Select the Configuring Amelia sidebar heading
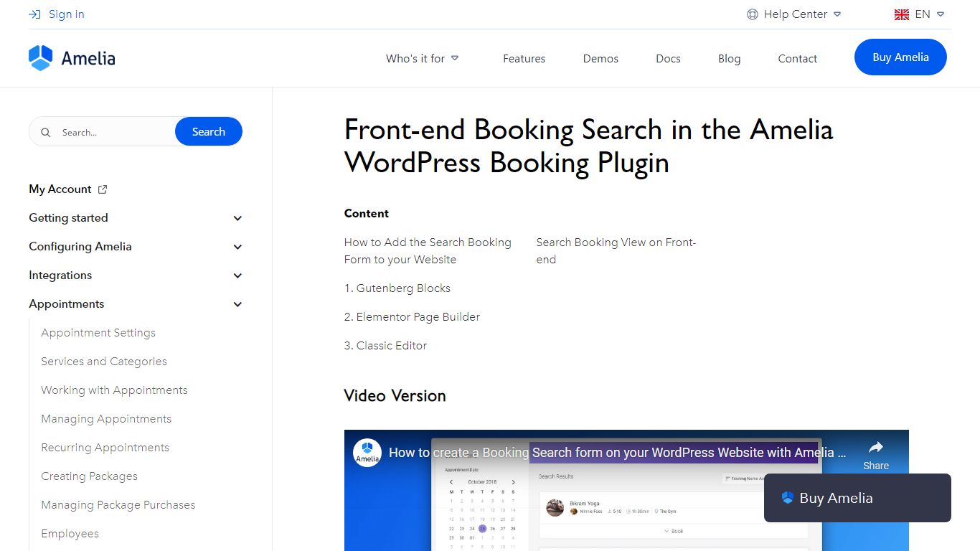The image size is (980, 551). coord(80,247)
